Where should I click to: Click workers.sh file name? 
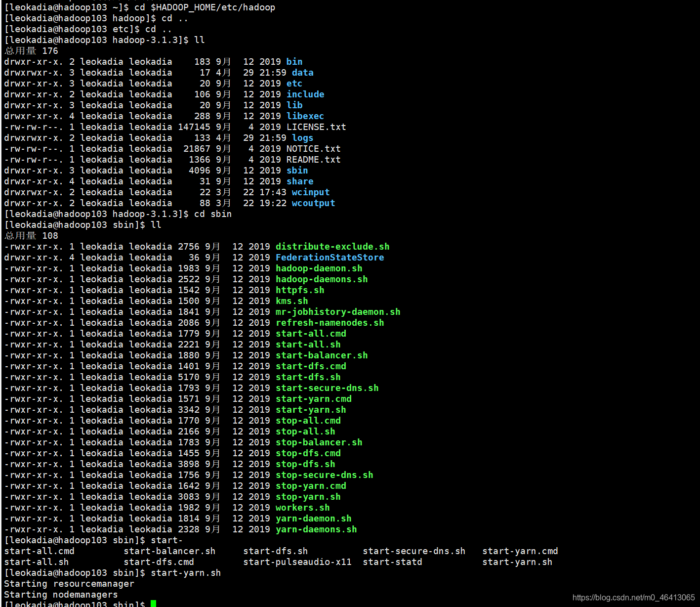pyautogui.click(x=303, y=508)
